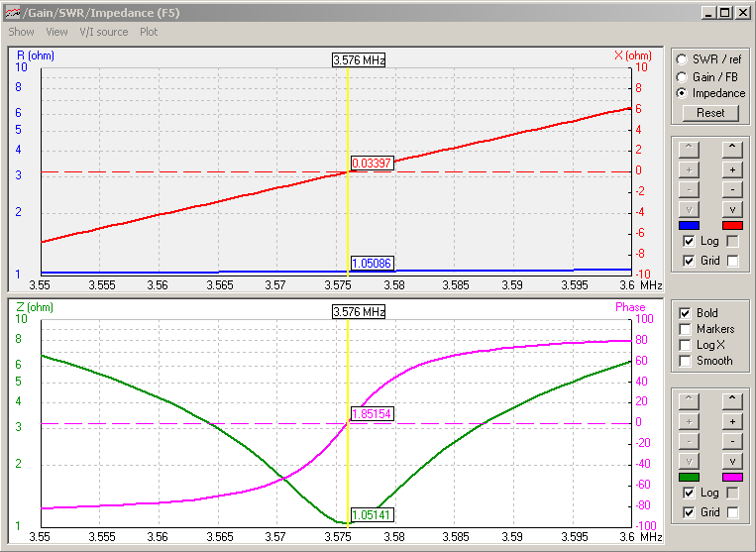Image resolution: width=756 pixels, height=552 pixels.
Task: Uncheck the Bold checkbox
Action: pyautogui.click(x=686, y=313)
